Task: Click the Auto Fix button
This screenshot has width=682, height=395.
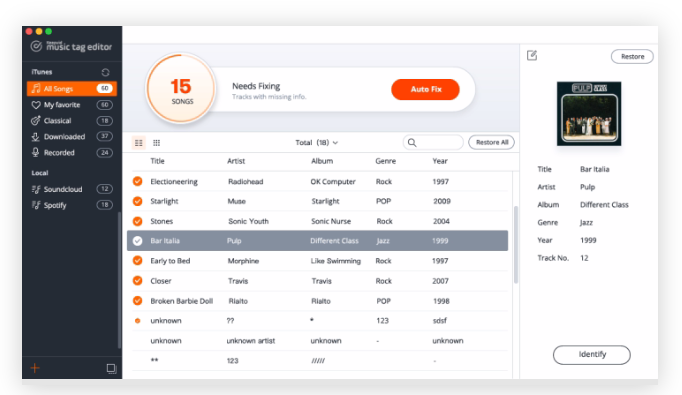Action: pyautogui.click(x=425, y=90)
